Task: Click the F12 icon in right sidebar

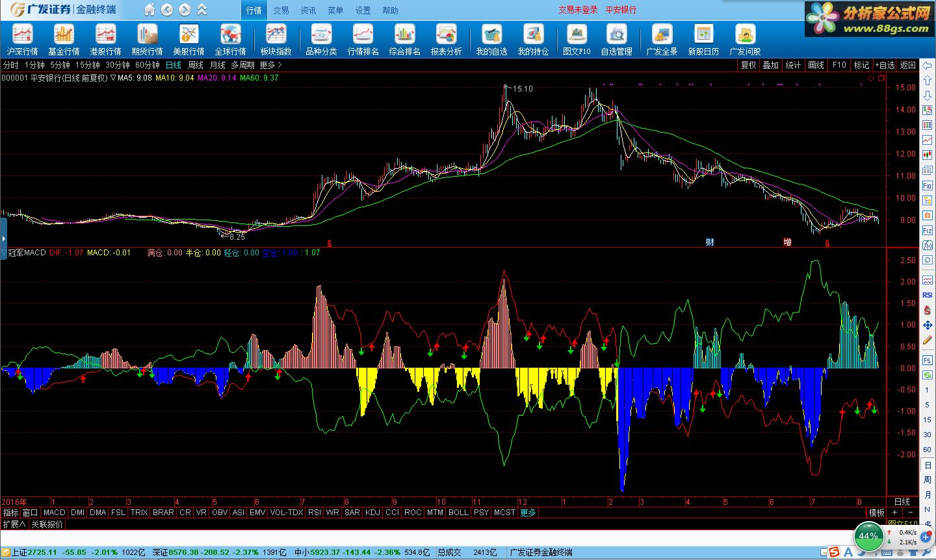Action: click(x=928, y=231)
